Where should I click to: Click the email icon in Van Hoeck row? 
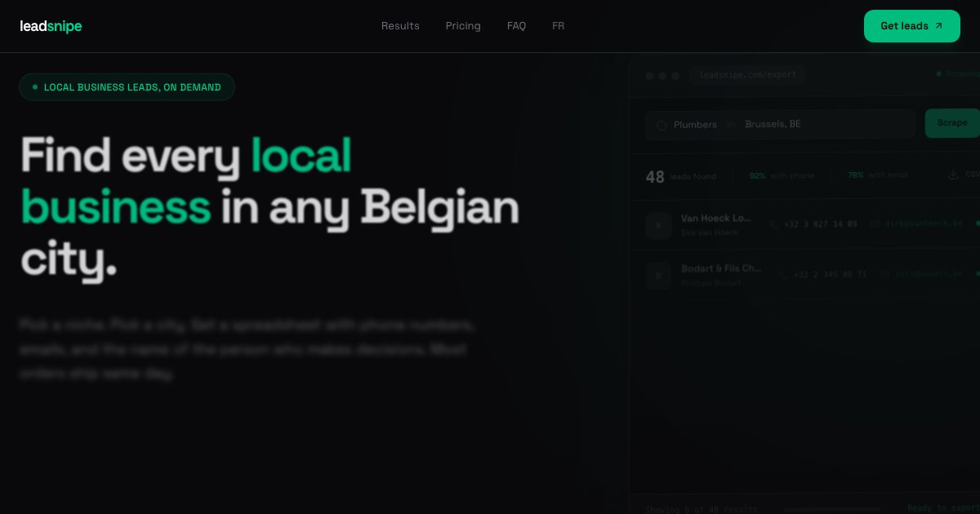[874, 224]
